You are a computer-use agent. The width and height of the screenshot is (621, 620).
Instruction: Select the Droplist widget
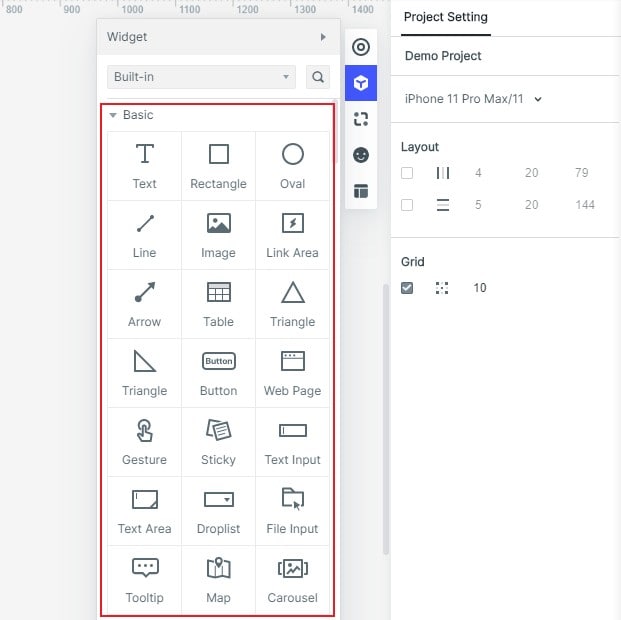coord(219,511)
